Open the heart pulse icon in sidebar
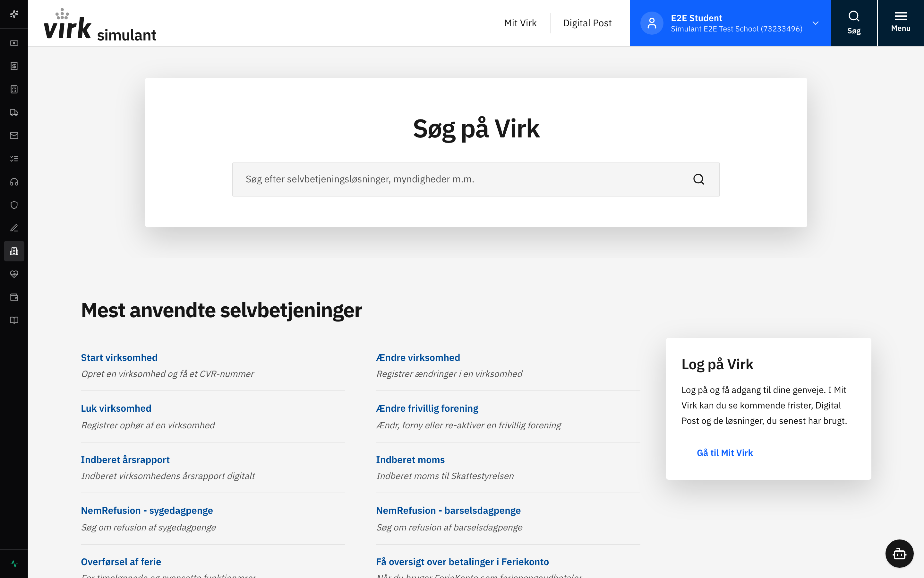924x578 pixels. [x=14, y=274]
